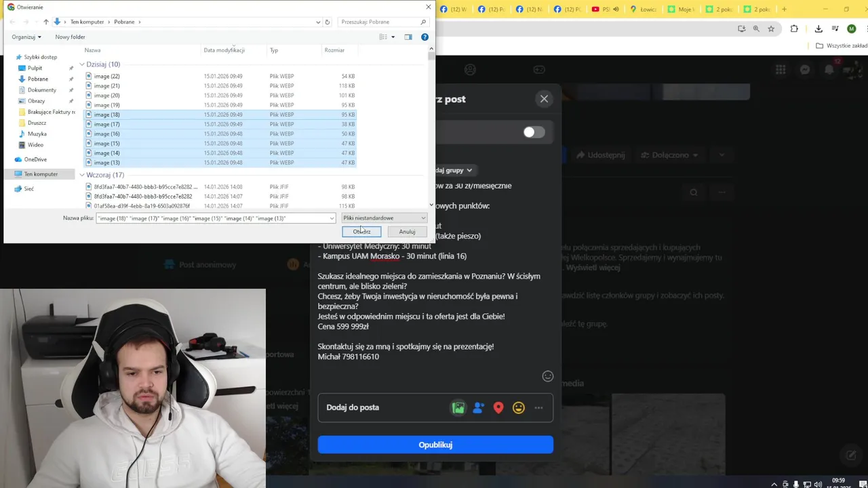
Task: Open a new Chrome tab
Action: (785, 9)
